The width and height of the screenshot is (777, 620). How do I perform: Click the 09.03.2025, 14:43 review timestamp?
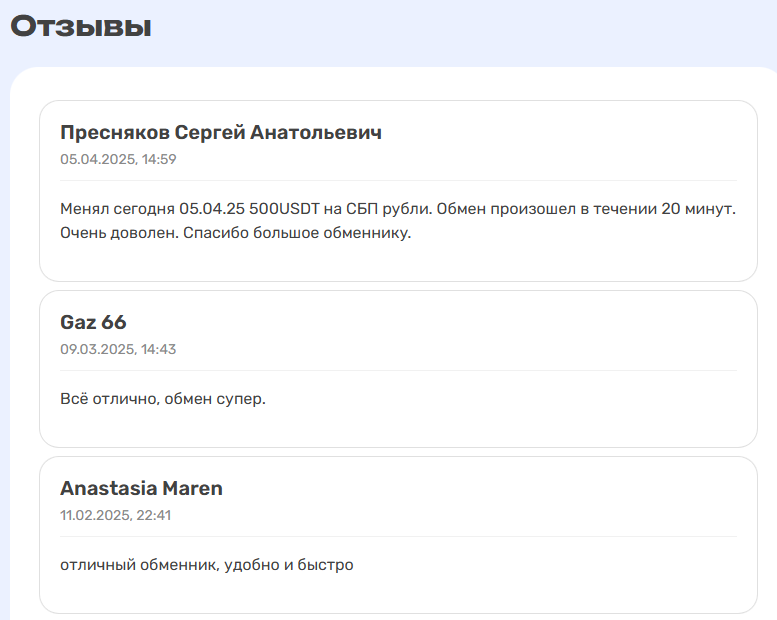[x=118, y=349]
